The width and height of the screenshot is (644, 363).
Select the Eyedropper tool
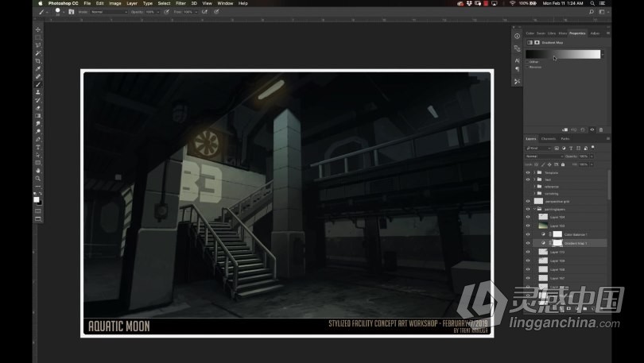point(38,68)
